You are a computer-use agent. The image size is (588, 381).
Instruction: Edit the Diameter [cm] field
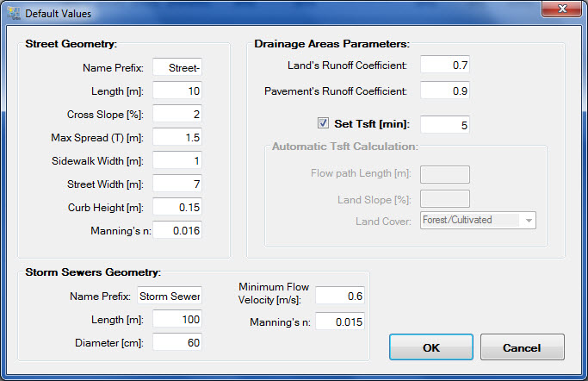pyautogui.click(x=177, y=343)
